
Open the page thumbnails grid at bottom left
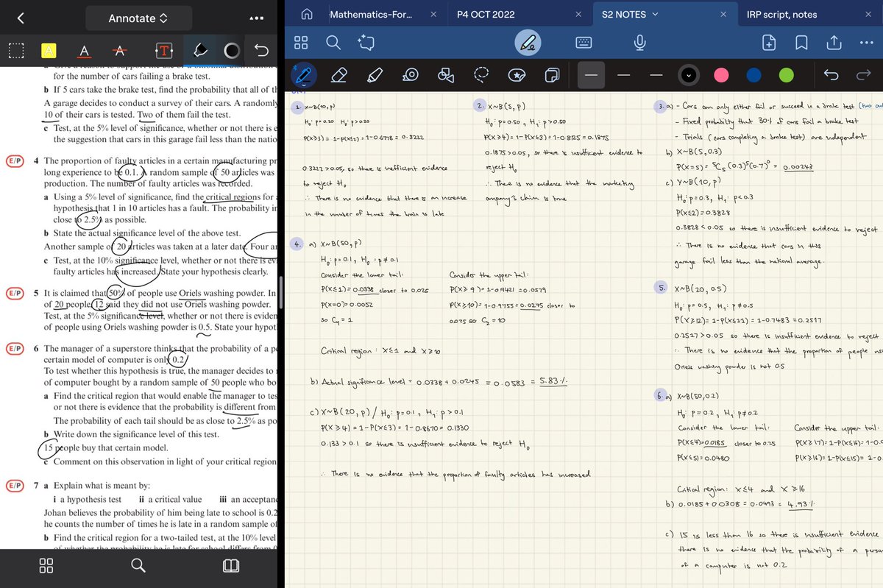[46, 565]
